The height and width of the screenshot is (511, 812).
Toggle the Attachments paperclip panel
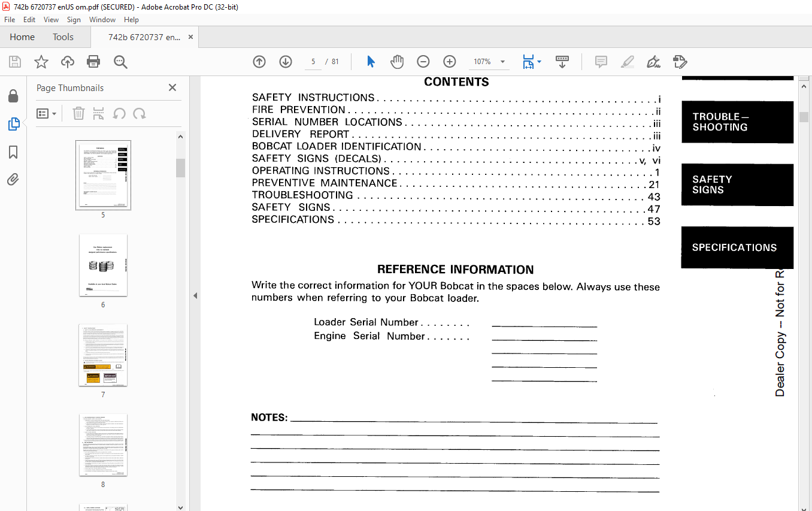13,180
